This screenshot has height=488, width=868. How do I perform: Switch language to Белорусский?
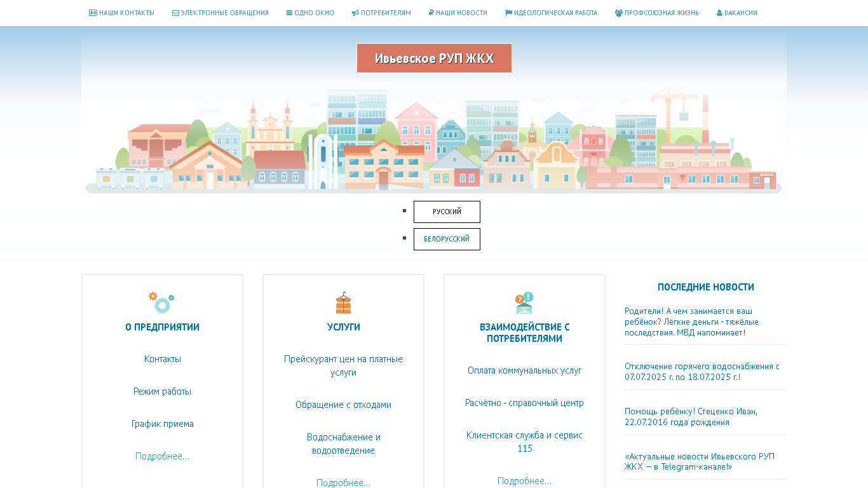[447, 239]
